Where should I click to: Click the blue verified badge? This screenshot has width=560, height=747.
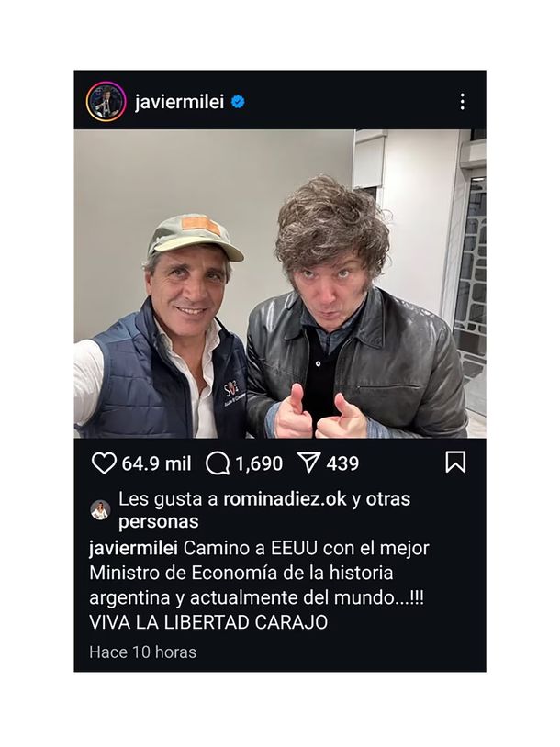[238, 102]
